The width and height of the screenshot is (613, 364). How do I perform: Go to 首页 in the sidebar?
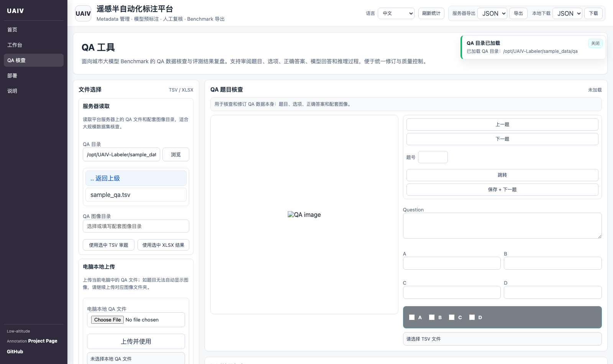(x=34, y=30)
